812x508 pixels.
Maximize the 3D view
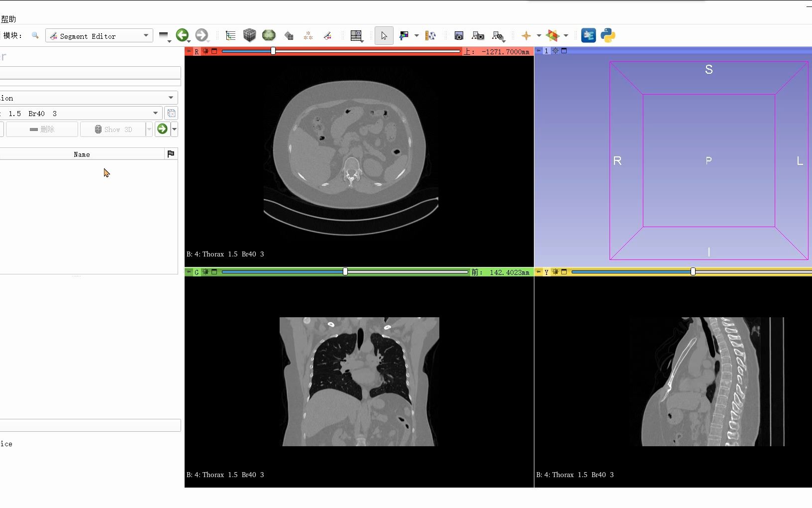tap(564, 50)
